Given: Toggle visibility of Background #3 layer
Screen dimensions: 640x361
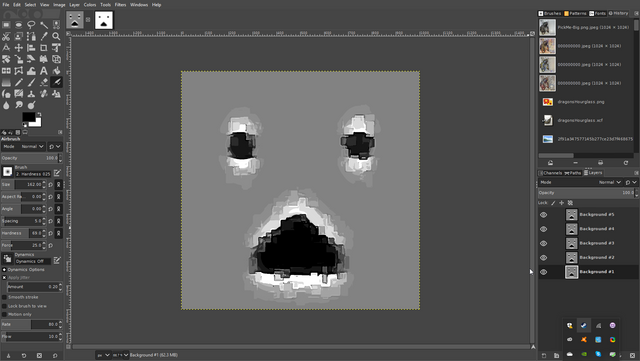Looking at the screenshot, I should point(543,243).
